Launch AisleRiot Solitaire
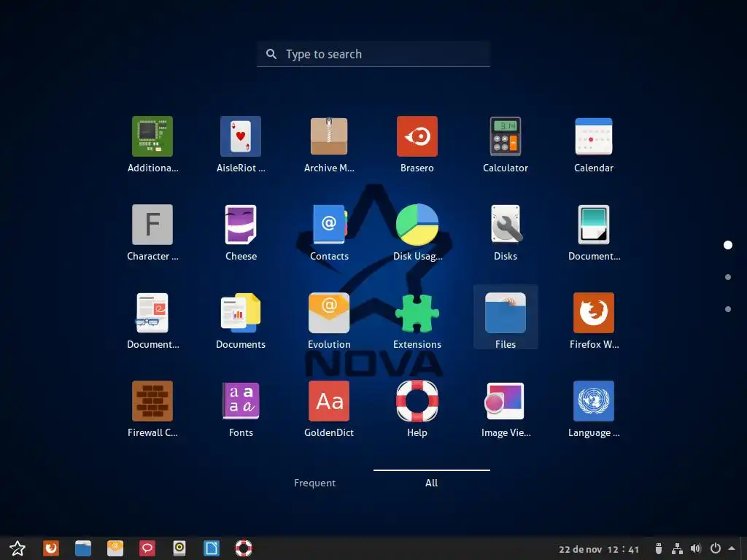The image size is (747, 560). tap(241, 145)
